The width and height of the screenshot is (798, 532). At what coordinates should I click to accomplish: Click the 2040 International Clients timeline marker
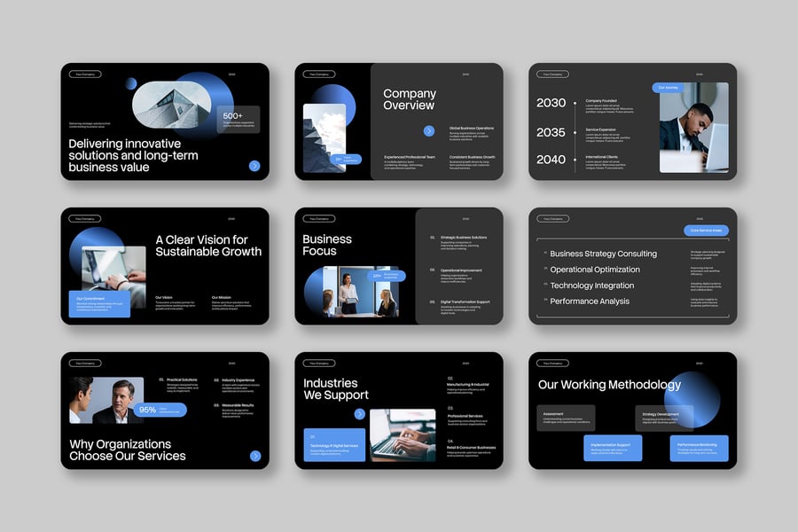(575, 160)
